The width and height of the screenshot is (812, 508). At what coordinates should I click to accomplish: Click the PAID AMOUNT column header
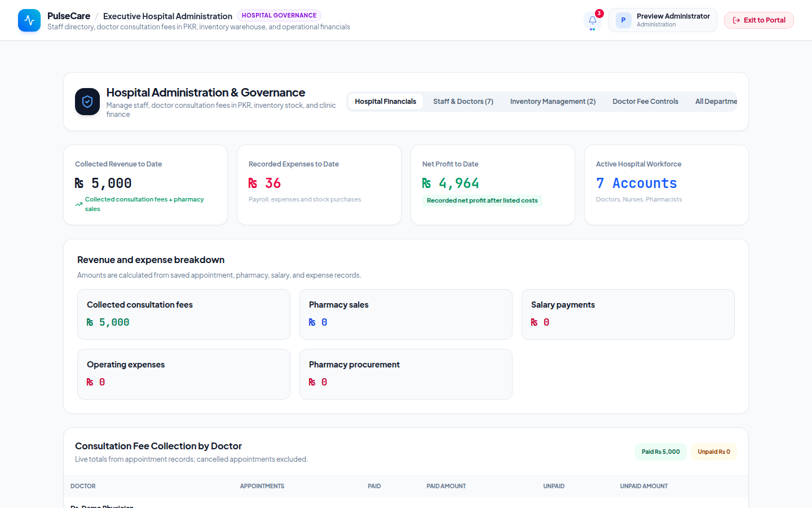click(446, 486)
